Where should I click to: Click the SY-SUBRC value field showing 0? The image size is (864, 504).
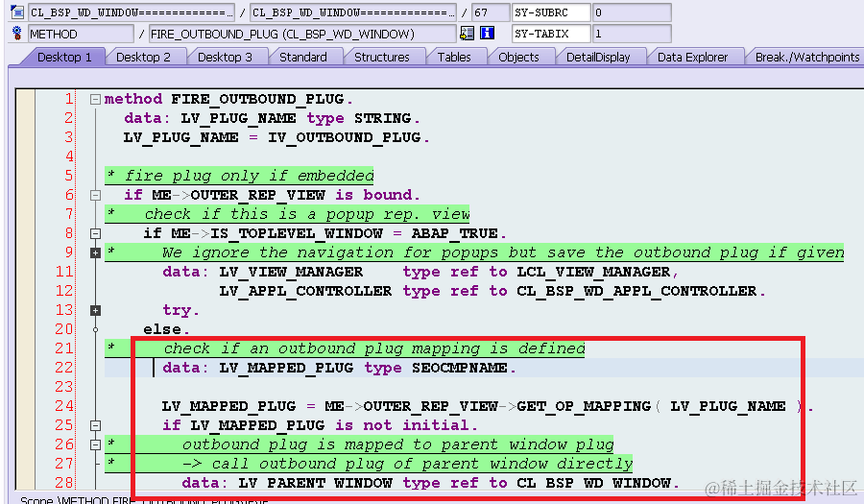[x=632, y=12]
